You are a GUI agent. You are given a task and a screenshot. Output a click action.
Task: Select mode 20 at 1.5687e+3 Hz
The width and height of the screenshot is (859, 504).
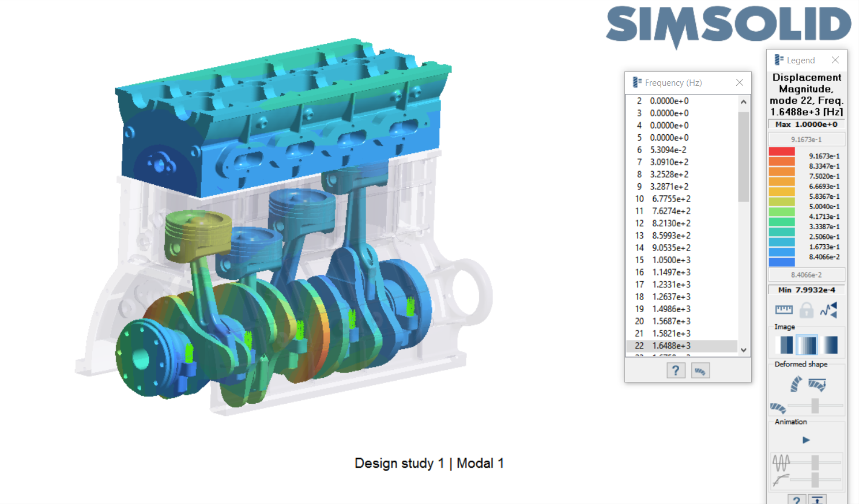[x=681, y=321]
